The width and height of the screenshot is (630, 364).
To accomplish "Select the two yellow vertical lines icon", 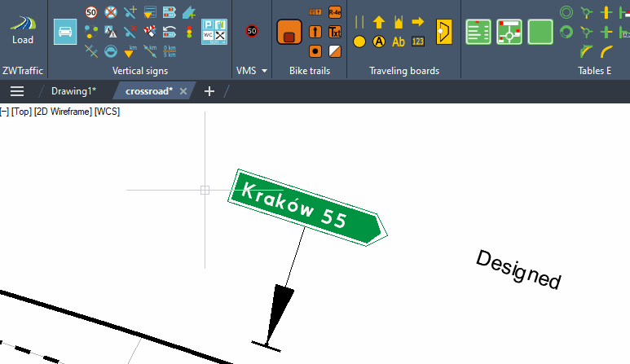I will 359,22.
